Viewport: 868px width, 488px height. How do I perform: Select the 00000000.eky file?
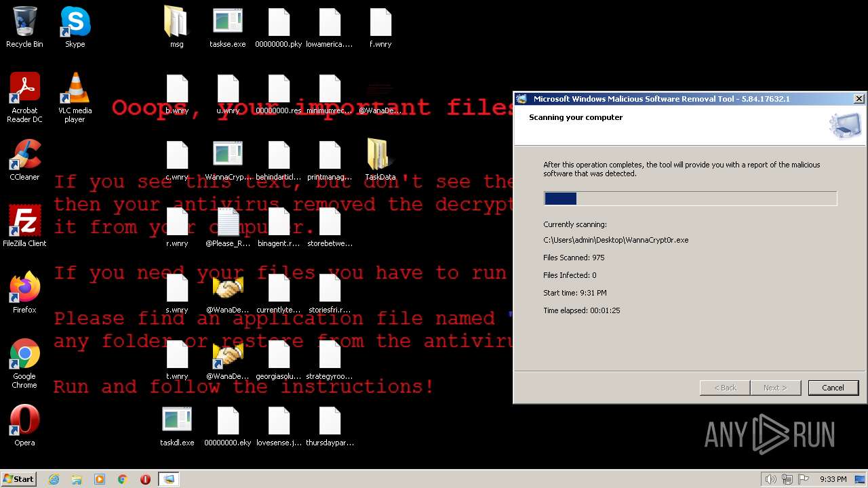(228, 426)
